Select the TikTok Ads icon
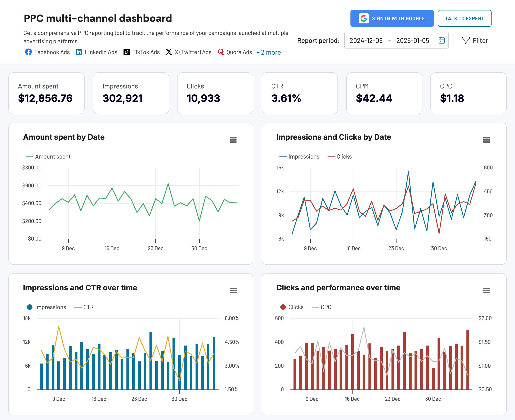Screen dimensions: 515x420 point(126,52)
